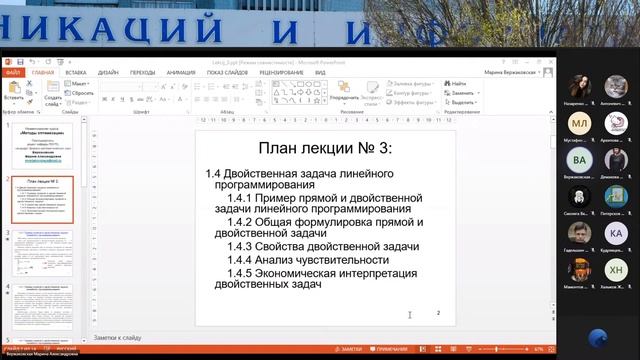
Task: Open the Section (Раздел) dropdown
Action: click(77, 102)
